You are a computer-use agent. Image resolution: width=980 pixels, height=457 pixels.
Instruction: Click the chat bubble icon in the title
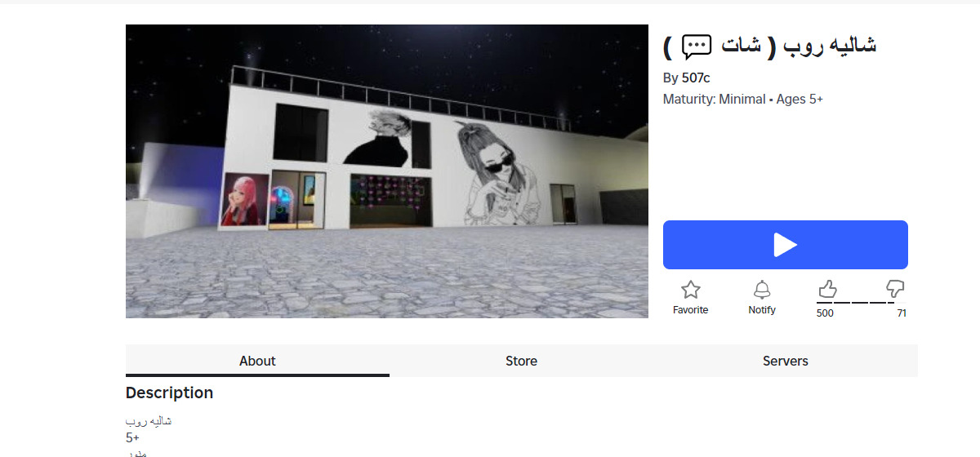coord(697,47)
